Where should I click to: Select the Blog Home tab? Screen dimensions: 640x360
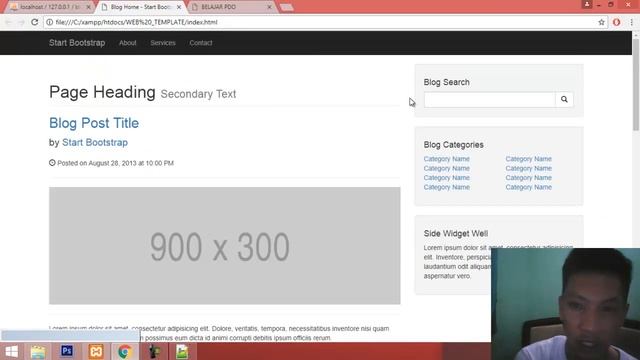click(141, 7)
